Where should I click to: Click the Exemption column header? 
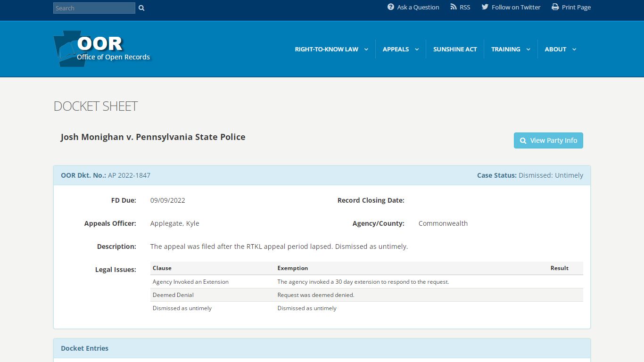(293, 268)
